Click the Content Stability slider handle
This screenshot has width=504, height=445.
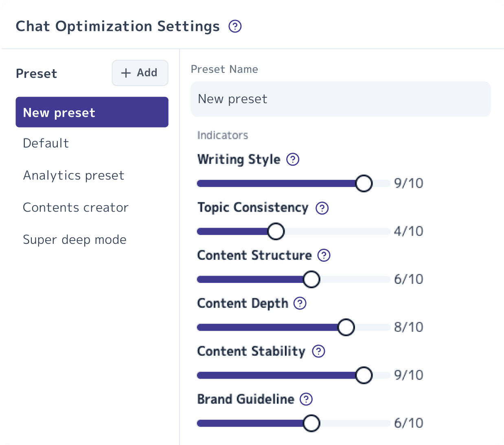click(x=364, y=375)
